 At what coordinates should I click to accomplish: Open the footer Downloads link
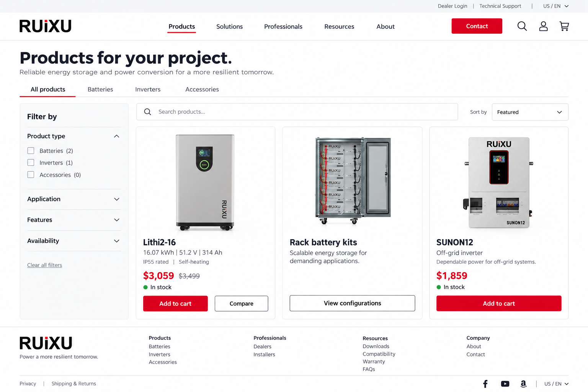point(376,346)
